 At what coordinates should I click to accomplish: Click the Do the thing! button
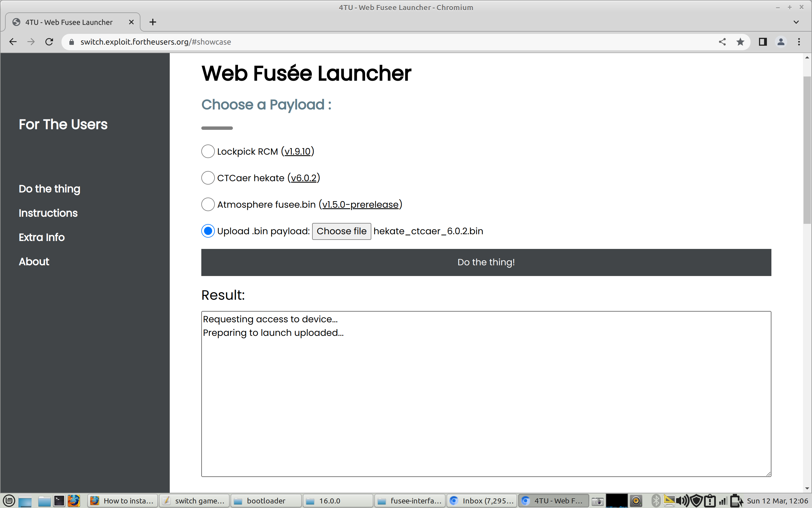[486, 262]
